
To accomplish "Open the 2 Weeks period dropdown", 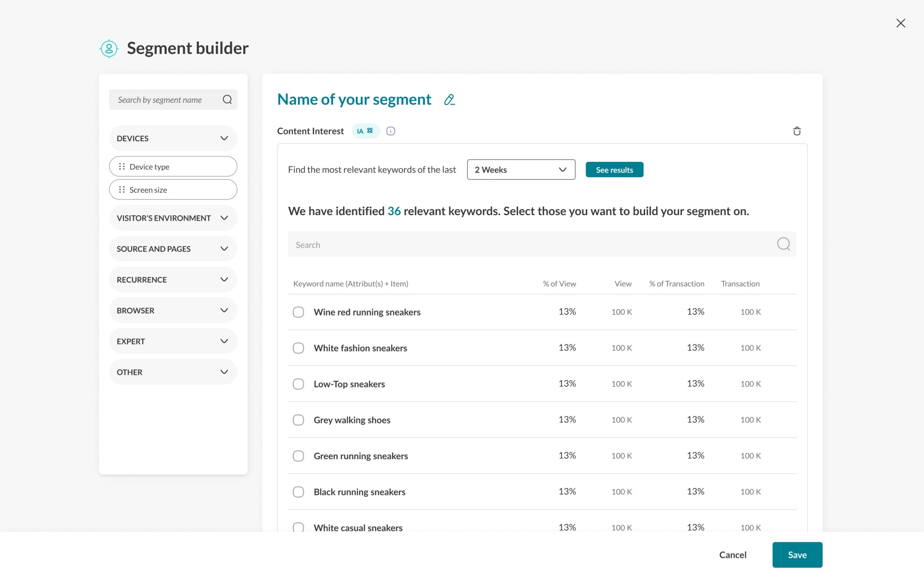I will click(x=521, y=170).
